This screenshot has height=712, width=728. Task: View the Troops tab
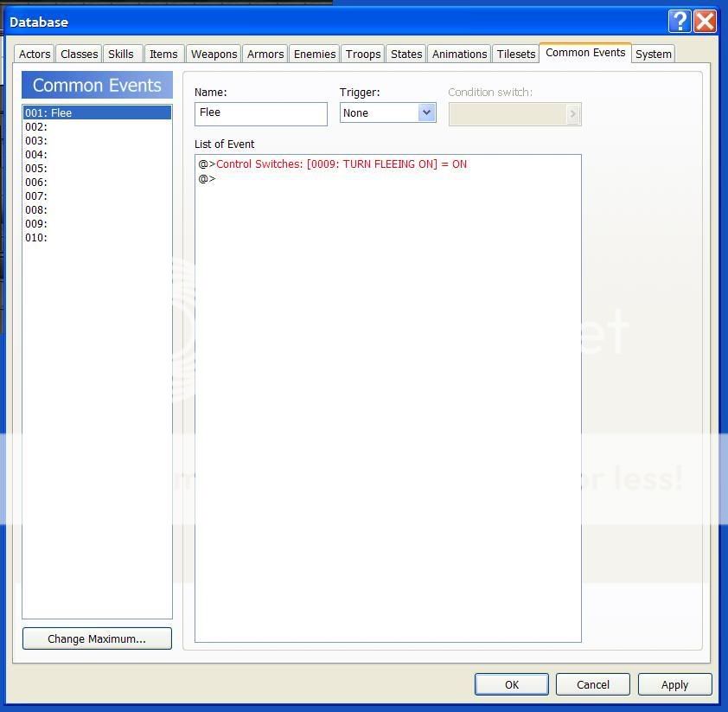click(363, 54)
